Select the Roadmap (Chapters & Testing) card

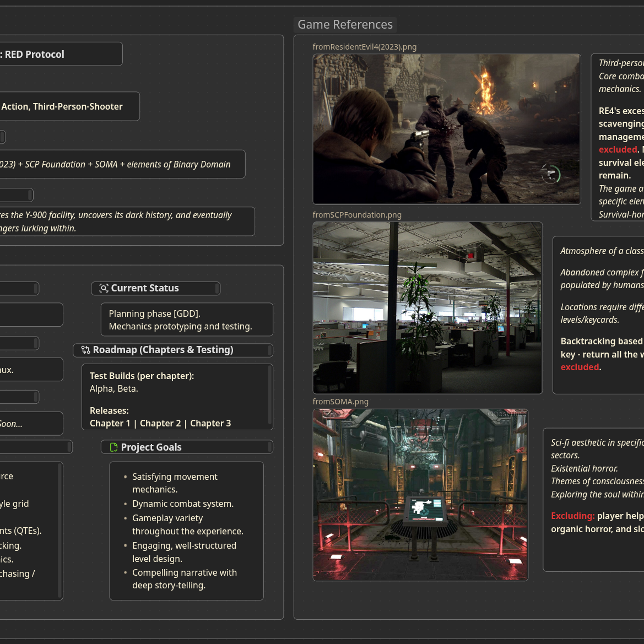tap(173, 350)
